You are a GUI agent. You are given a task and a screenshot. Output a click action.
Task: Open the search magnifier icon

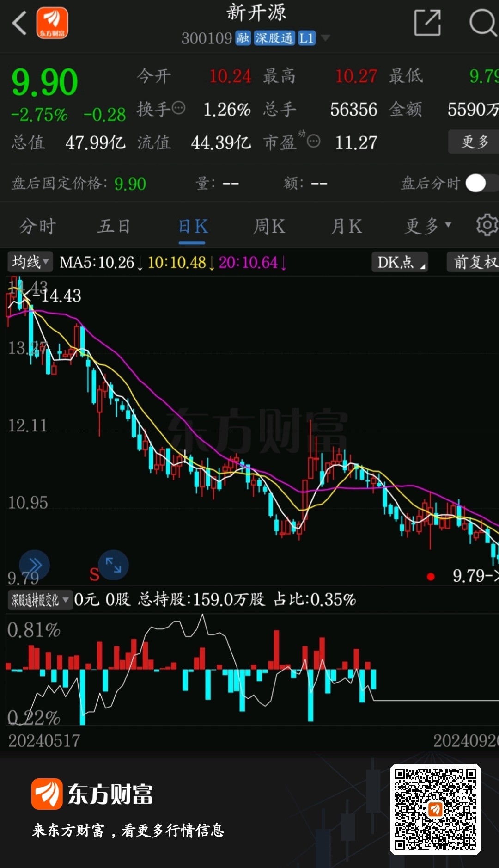pos(483,22)
